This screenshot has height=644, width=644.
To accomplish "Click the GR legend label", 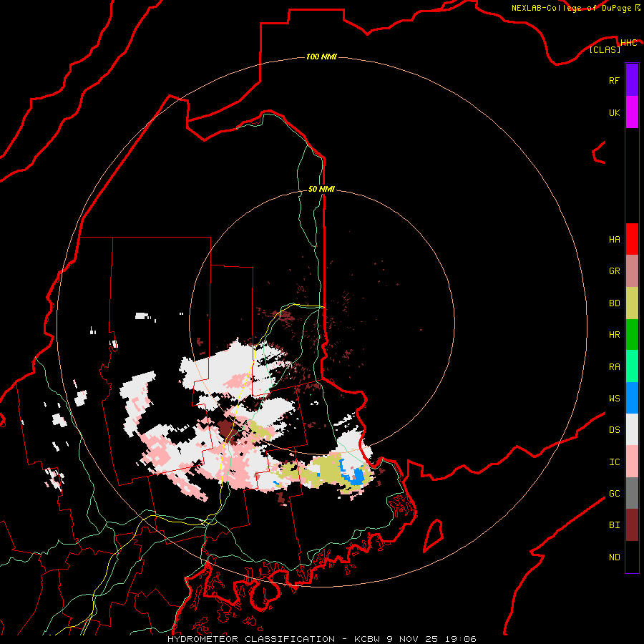I will 614,271.
